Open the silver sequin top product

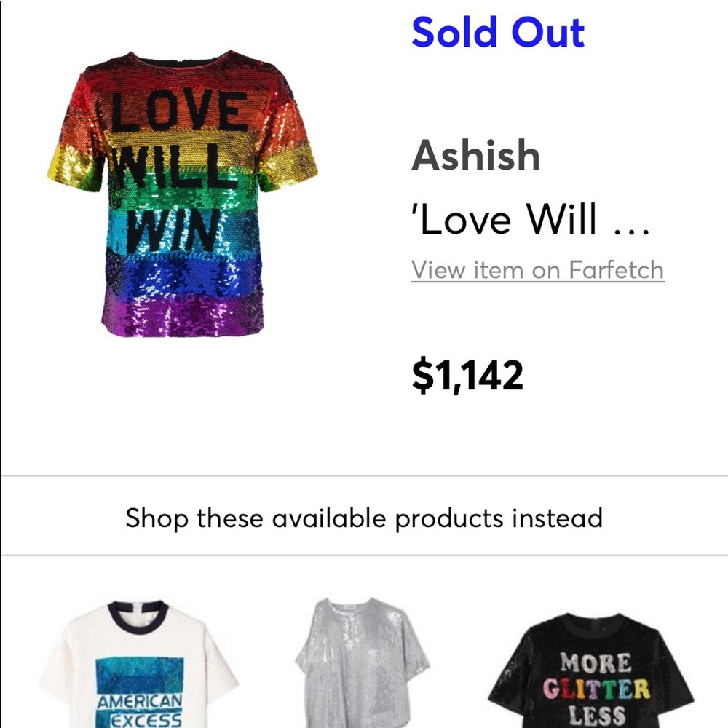coord(362,662)
